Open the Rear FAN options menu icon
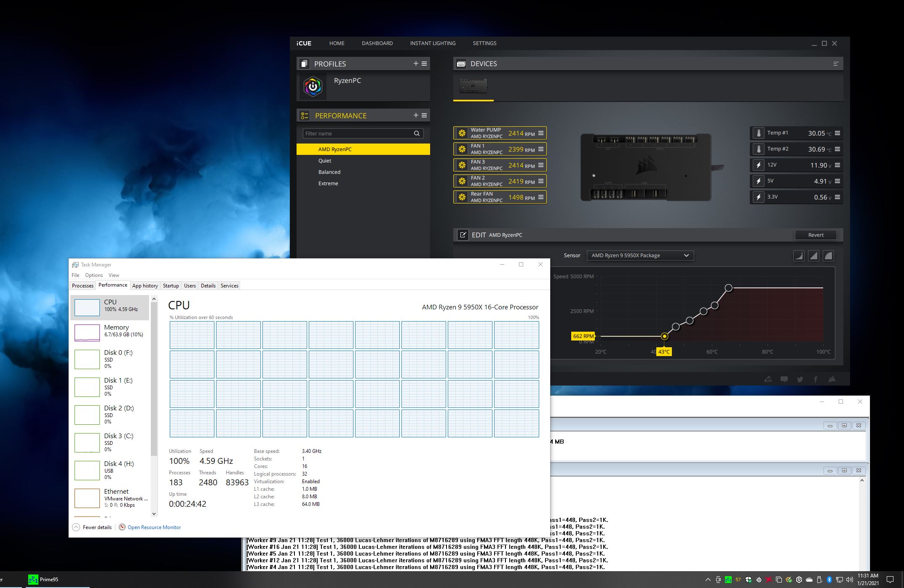 [540, 197]
